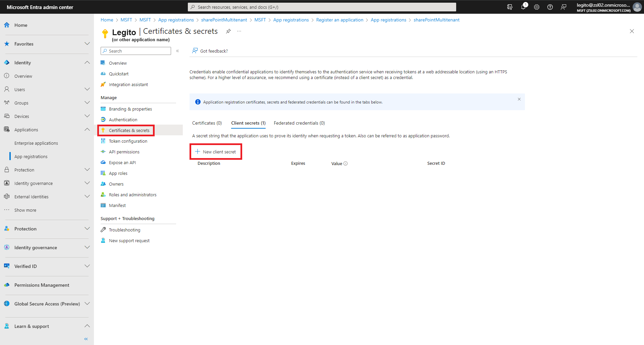The image size is (644, 345).
Task: Open the Manifest page
Action: [117, 205]
